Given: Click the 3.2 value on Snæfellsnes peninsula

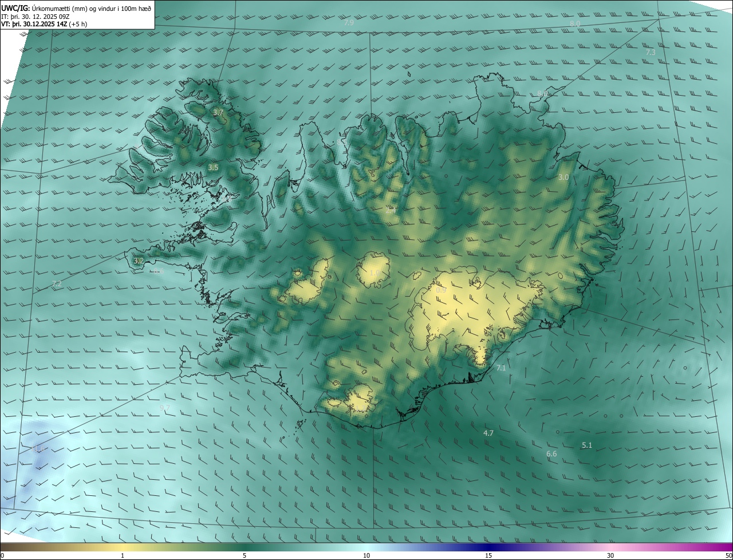Looking at the screenshot, I should click(x=139, y=261).
